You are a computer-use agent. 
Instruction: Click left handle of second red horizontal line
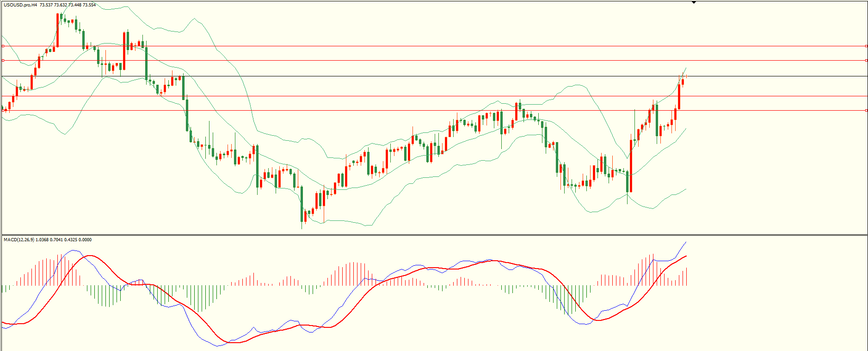click(x=3, y=60)
